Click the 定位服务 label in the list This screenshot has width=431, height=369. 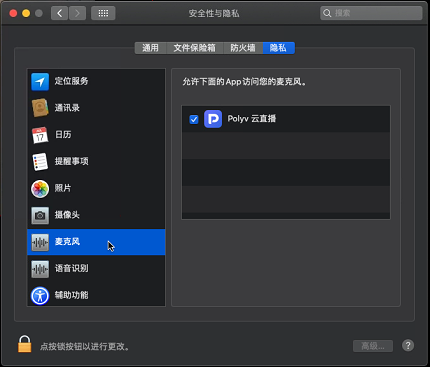pyautogui.click(x=71, y=81)
